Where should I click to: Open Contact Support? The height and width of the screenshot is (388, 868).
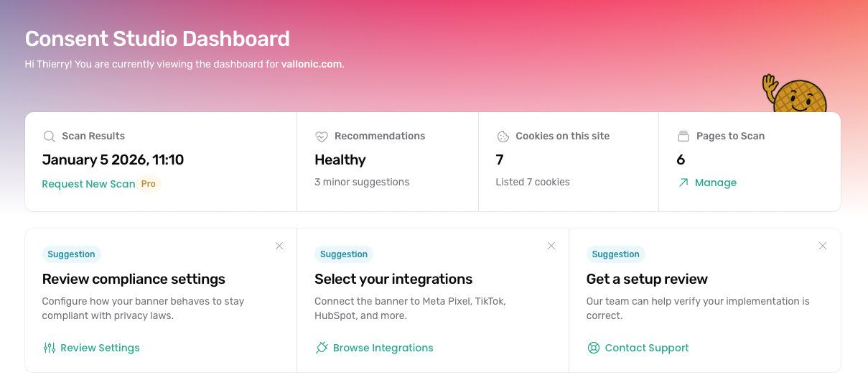pos(647,348)
